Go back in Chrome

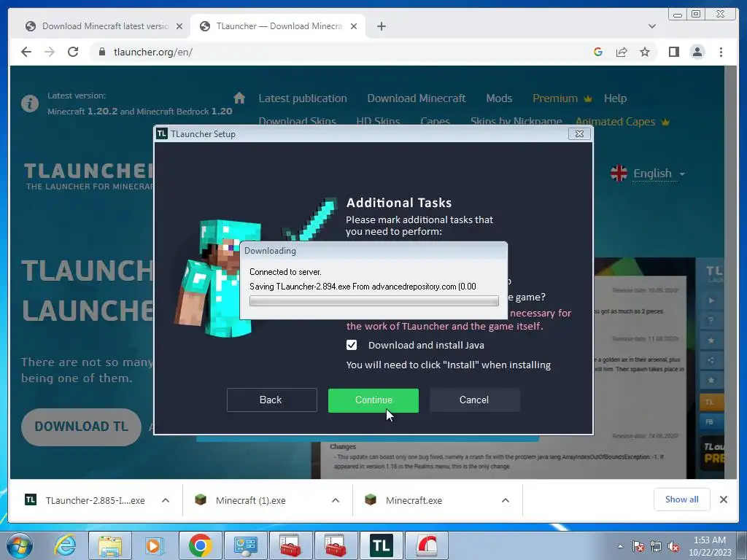pos(26,52)
